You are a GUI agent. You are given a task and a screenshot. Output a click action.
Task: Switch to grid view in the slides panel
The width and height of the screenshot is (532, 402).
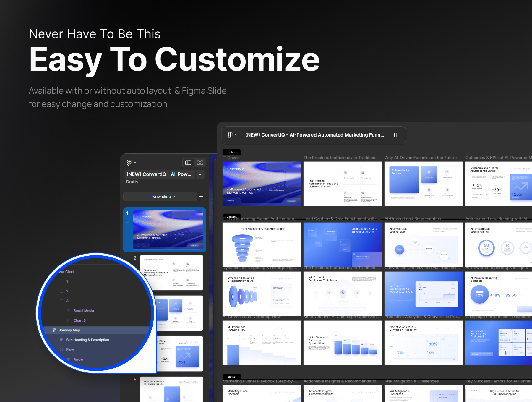200,163
